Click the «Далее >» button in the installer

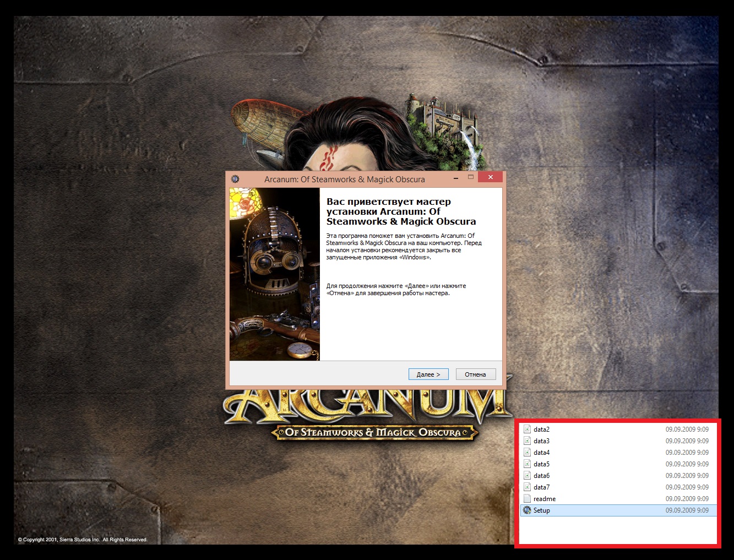428,374
